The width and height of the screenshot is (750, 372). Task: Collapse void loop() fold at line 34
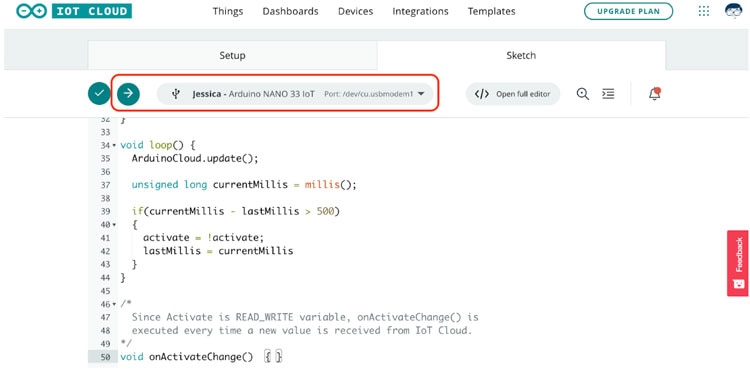114,145
